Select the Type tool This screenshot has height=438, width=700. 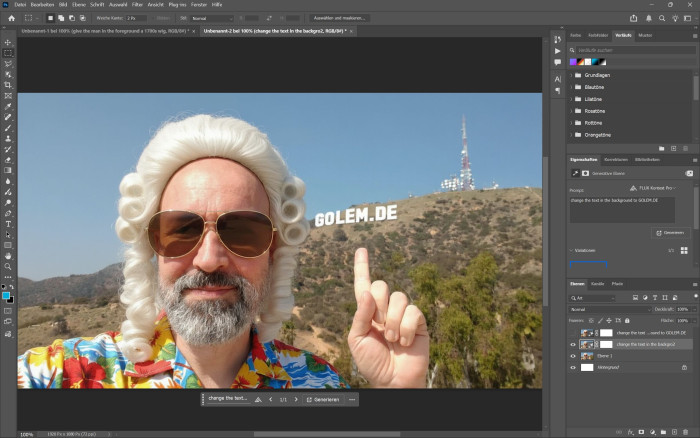pyautogui.click(x=8, y=224)
